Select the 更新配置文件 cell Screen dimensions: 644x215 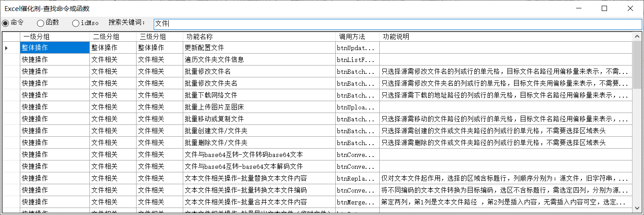point(259,47)
